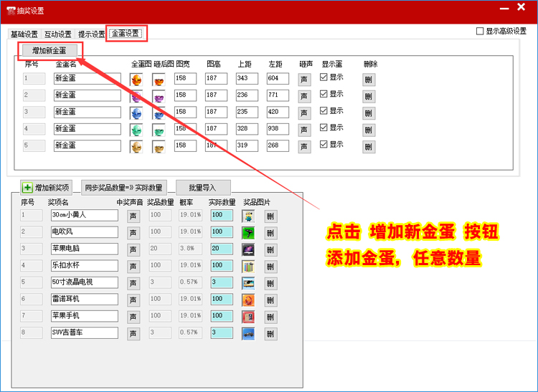Click 概率 value 3.8% for 苹果电脑

[190, 249]
